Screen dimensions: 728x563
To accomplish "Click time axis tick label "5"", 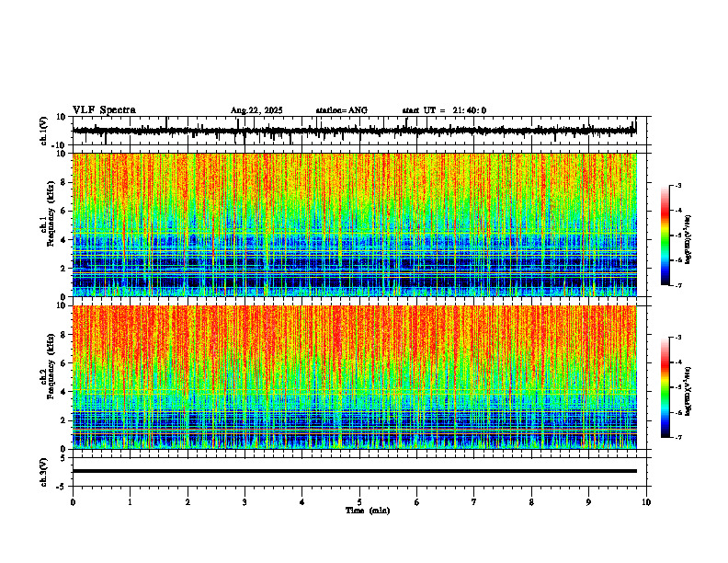I will pyautogui.click(x=359, y=502).
